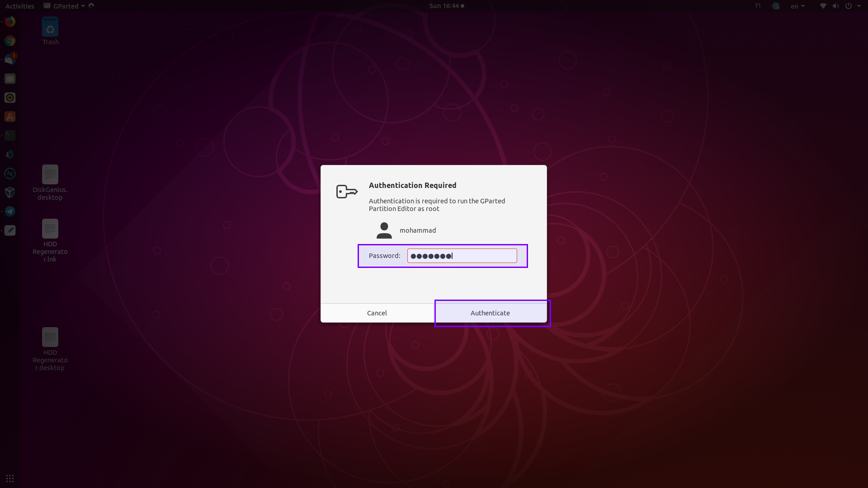
Task: Open Terminal from the dock
Action: coord(10,136)
